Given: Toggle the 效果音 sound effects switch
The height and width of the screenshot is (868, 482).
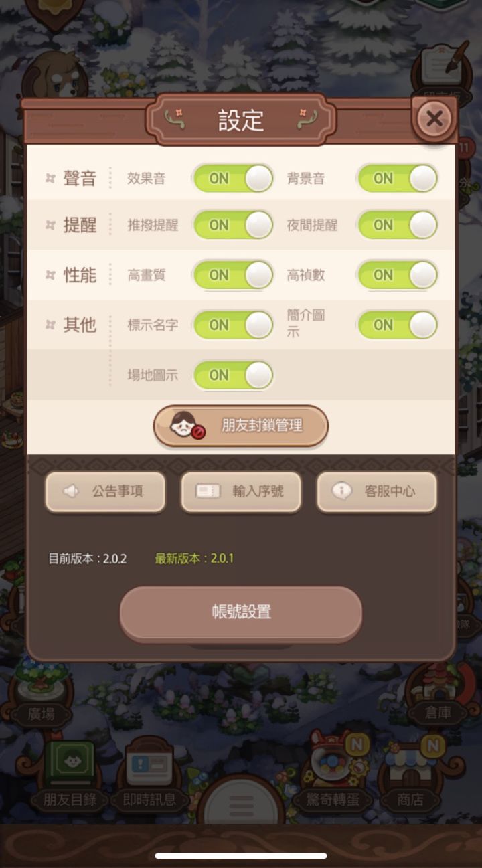Looking at the screenshot, I should point(233,179).
